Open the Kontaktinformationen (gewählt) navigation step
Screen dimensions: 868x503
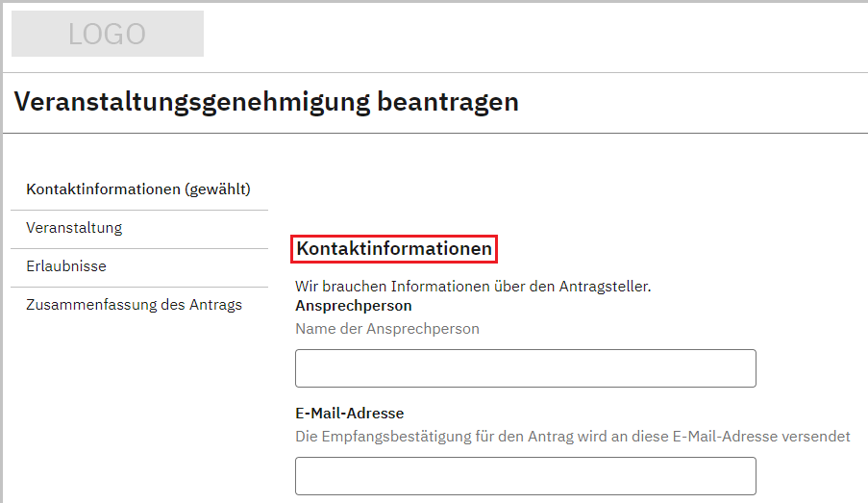point(137,189)
